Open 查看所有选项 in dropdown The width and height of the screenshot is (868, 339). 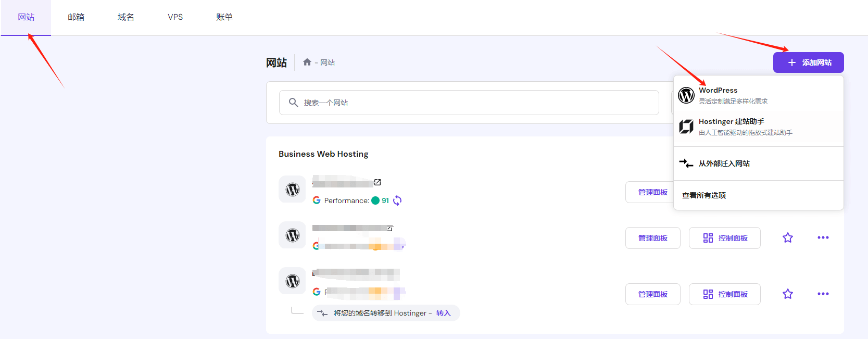coord(759,195)
